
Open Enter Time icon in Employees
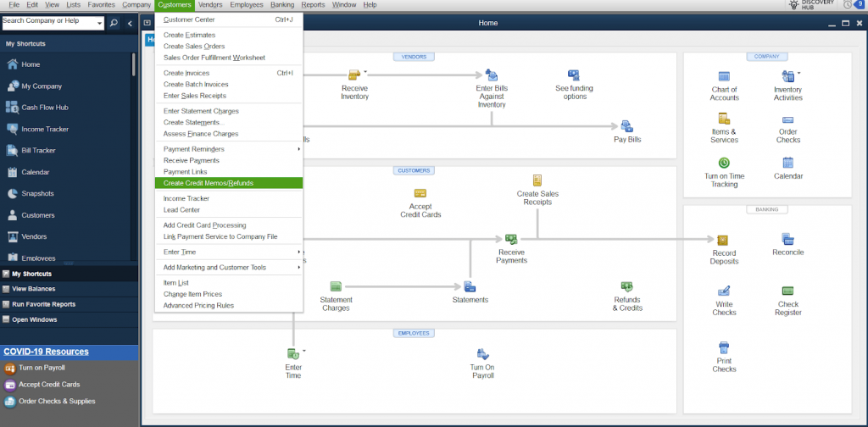(x=292, y=354)
